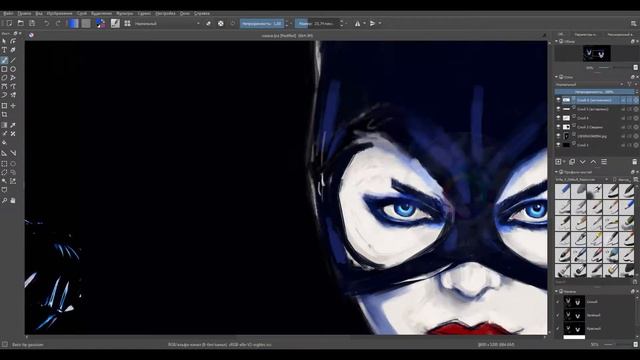Choose the Gradient tool in toolbox
640x360 pixels.
coord(4,125)
